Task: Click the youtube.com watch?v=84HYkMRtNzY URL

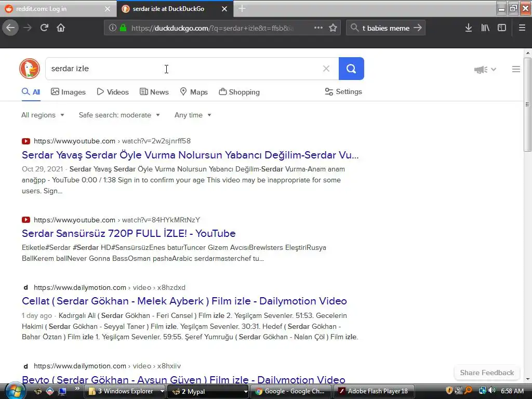Action: [117, 220]
